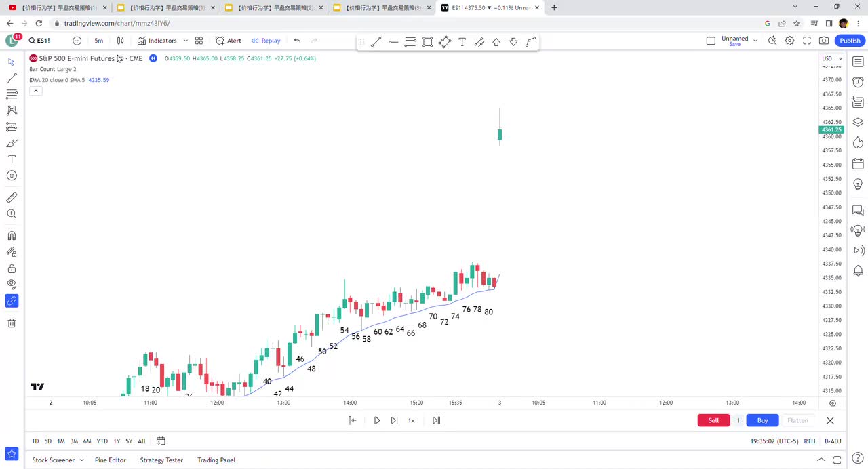Open the favorites star toolbar button
This screenshot has width=868, height=469.
(12, 453)
